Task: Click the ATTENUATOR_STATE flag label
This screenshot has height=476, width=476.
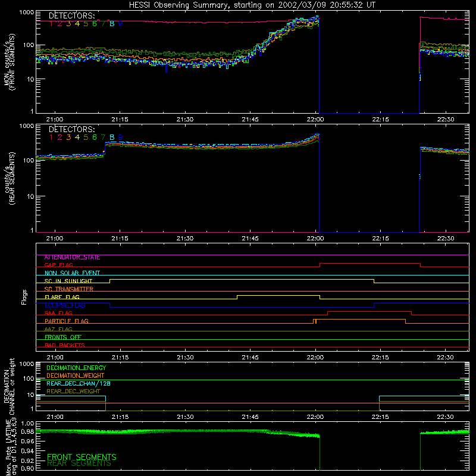Action: tap(72, 258)
